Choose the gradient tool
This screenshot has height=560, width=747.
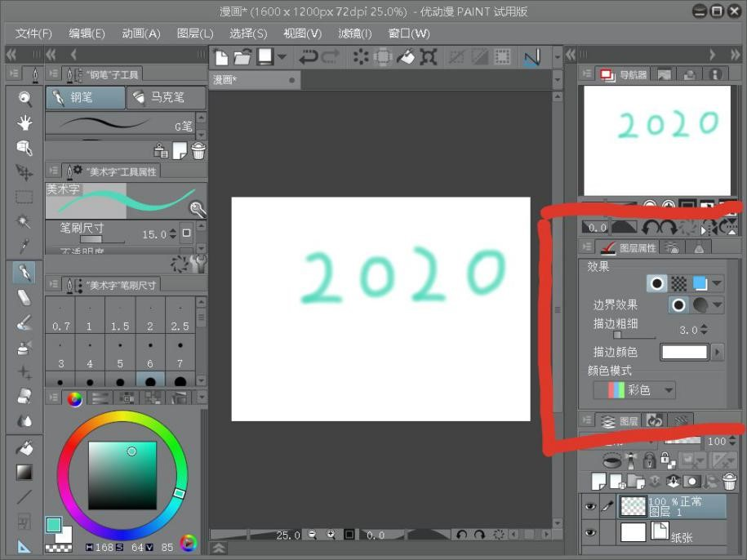pyautogui.click(x=24, y=472)
